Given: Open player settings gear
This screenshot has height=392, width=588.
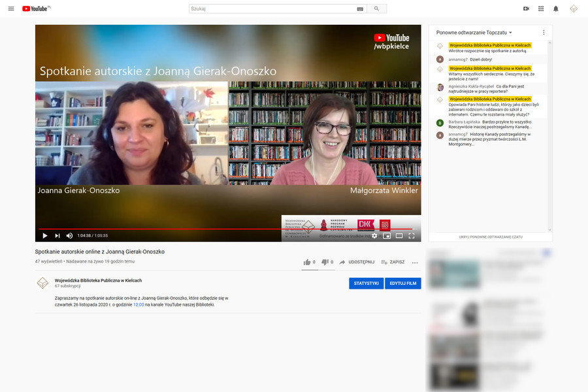Looking at the screenshot, I should tap(374, 236).
